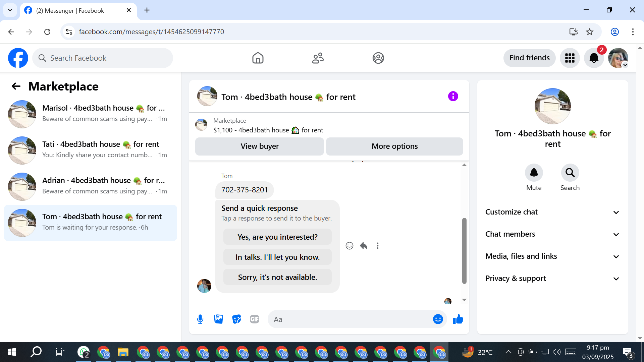Open the Marketplace listing $1,100 link
This screenshot has height=362, width=644.
point(268,130)
